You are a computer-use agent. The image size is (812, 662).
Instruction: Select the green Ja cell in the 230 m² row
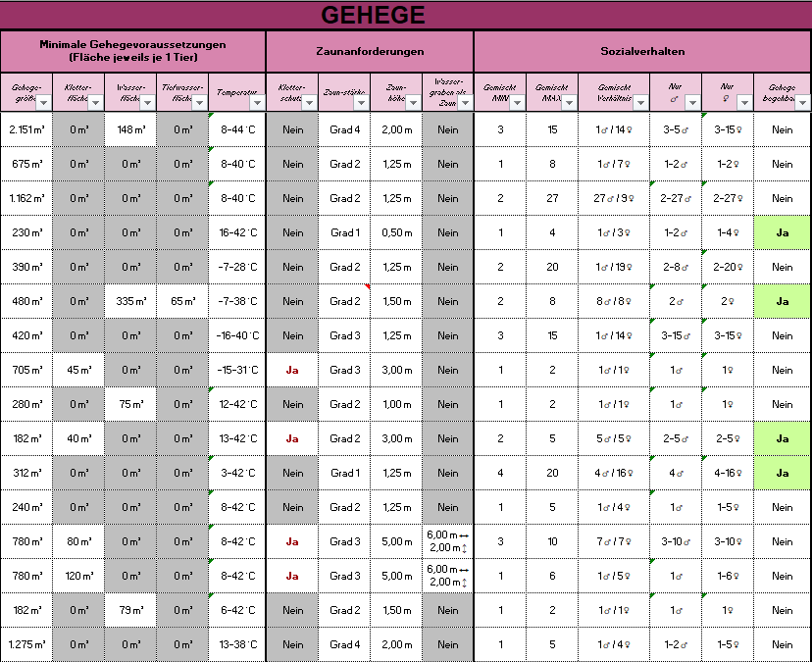click(x=782, y=232)
